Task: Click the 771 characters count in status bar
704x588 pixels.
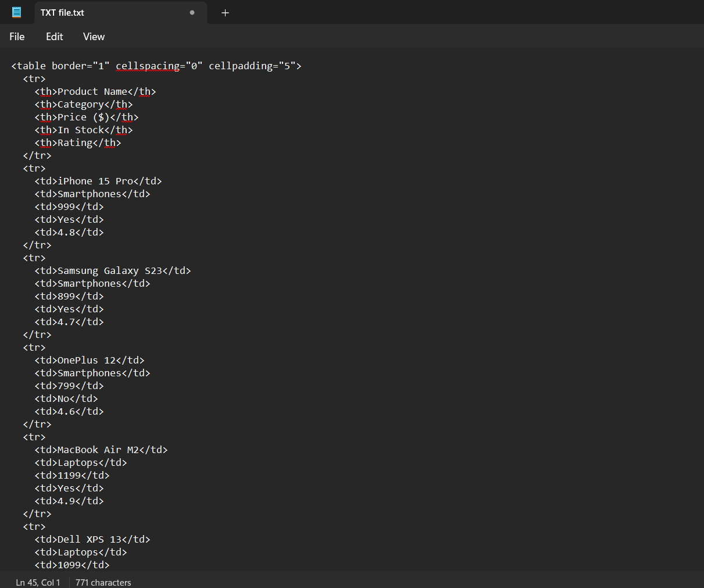Action: (103, 582)
